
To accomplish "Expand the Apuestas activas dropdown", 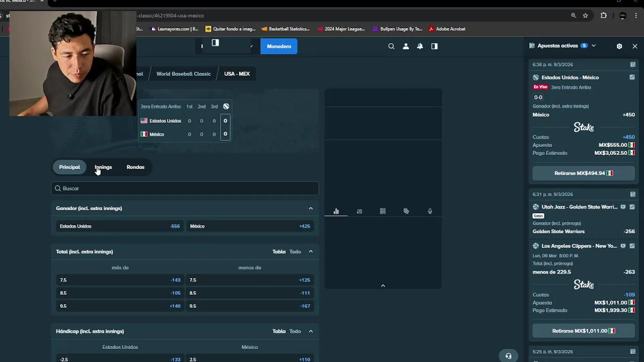I will point(594,46).
